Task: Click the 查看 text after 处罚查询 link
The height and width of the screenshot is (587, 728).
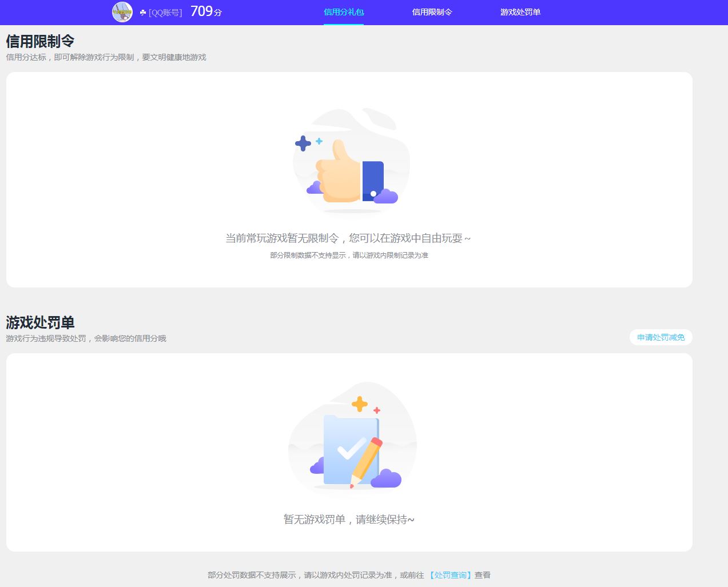Action: [483, 575]
